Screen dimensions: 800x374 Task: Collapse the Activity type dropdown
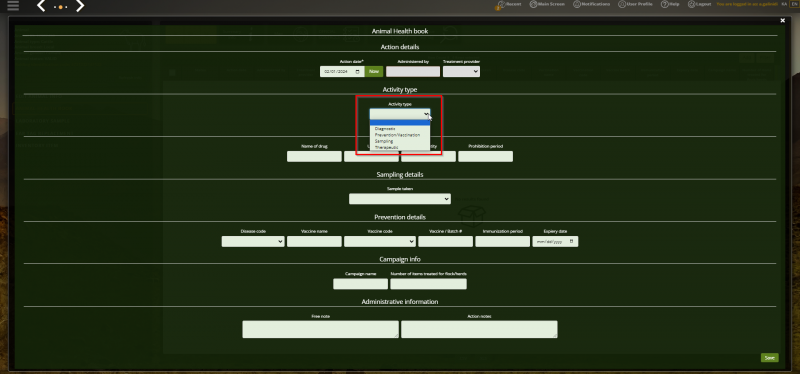tap(400, 114)
